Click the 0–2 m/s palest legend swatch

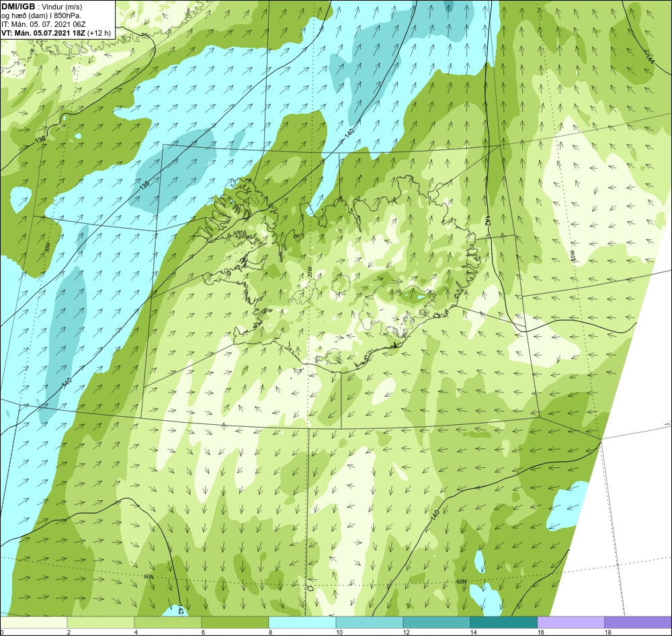(x=34, y=622)
